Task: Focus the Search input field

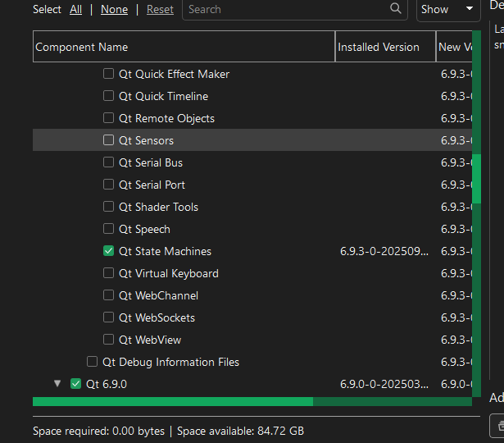Action: coord(283,9)
